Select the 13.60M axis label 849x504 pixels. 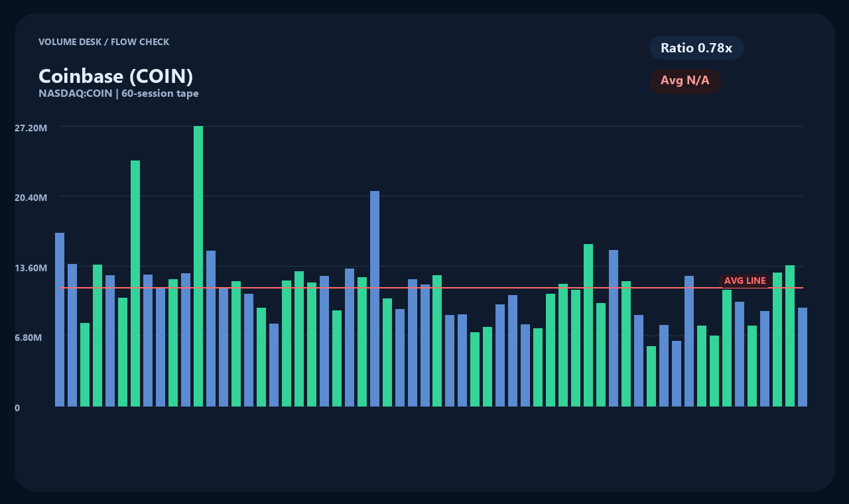click(x=31, y=267)
